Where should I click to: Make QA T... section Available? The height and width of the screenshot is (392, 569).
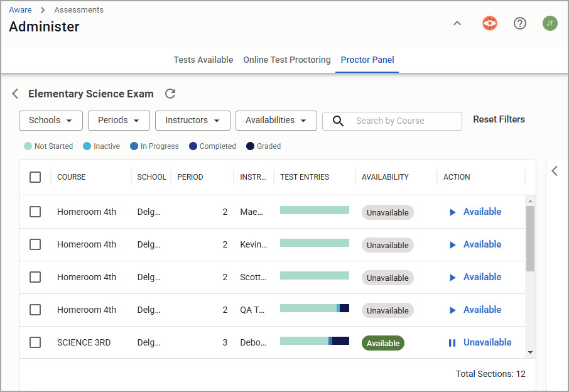[482, 310]
